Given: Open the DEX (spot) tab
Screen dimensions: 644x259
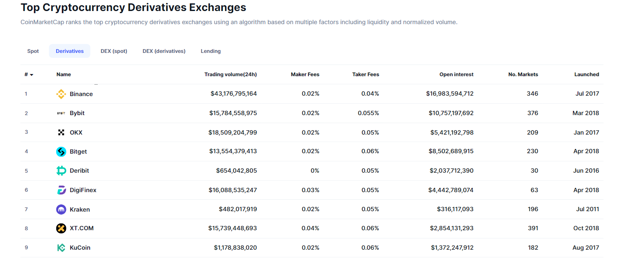Looking at the screenshot, I should click(x=114, y=51).
